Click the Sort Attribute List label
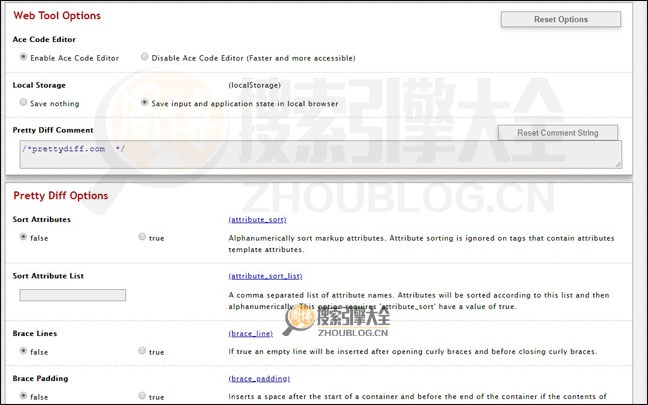Viewport: 648px width, 405px height. (x=48, y=276)
